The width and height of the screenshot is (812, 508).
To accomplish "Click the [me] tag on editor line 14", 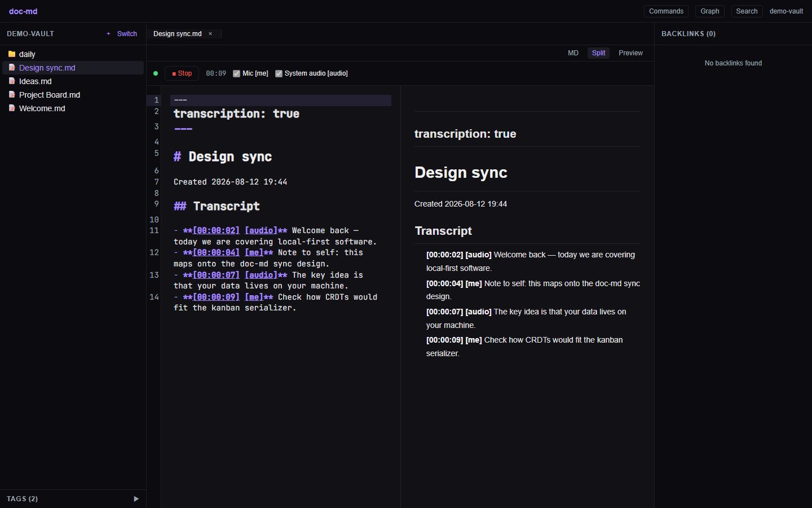I will click(254, 297).
